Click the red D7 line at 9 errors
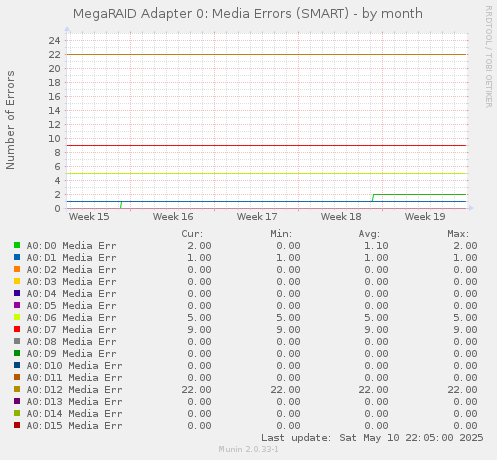 point(267,145)
